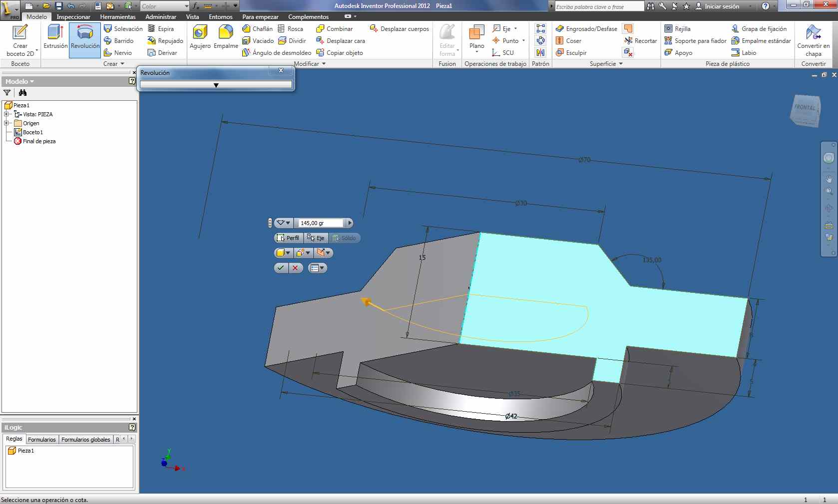Click the rectangular pattern icon in Patrón
Viewport: 838px width, 504px height.
(x=540, y=28)
